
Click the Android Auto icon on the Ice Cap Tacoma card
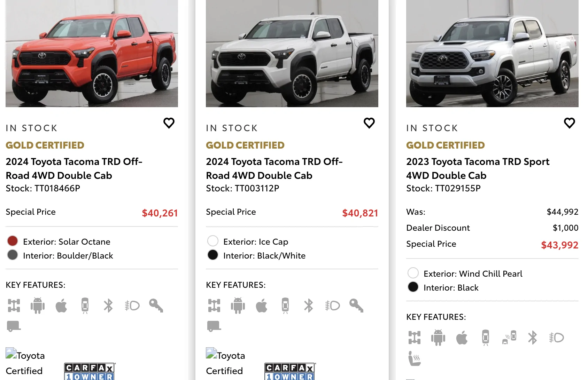pos(238,306)
